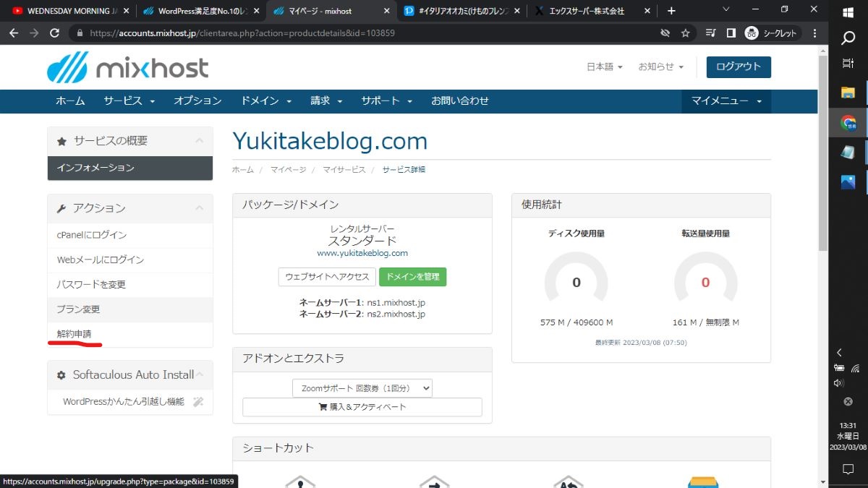Screen dimensions: 868x488
Task: Click the magic wand icon beside WordPressかんたん引越し機能
Action: [198, 401]
